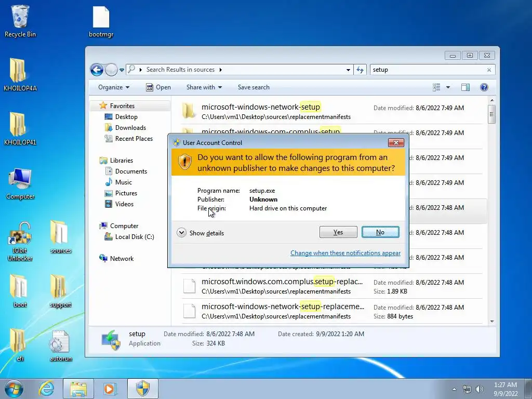
Task: Open Change when these notifications appear link
Action: point(345,253)
